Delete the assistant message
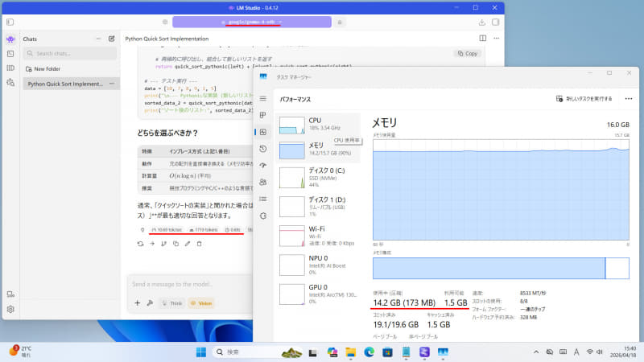The image size is (644, 362). (x=199, y=244)
